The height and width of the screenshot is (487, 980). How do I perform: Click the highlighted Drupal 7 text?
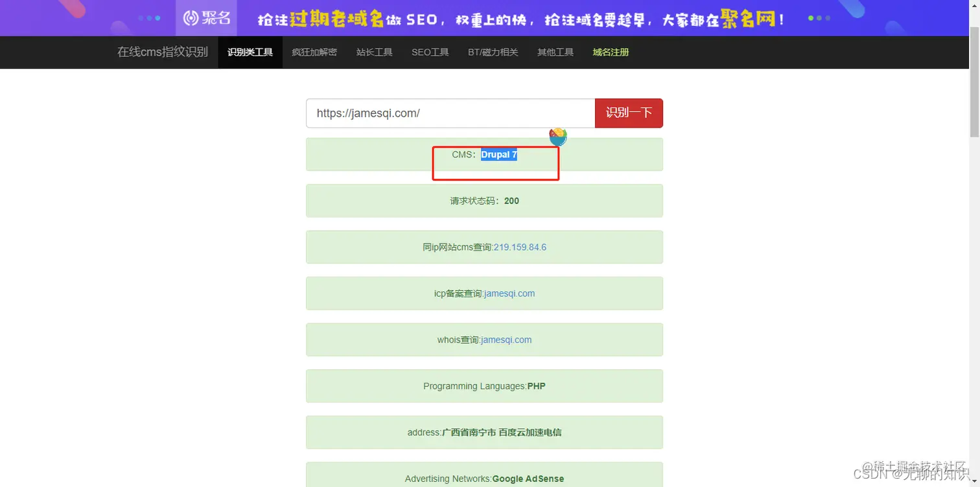click(x=498, y=154)
